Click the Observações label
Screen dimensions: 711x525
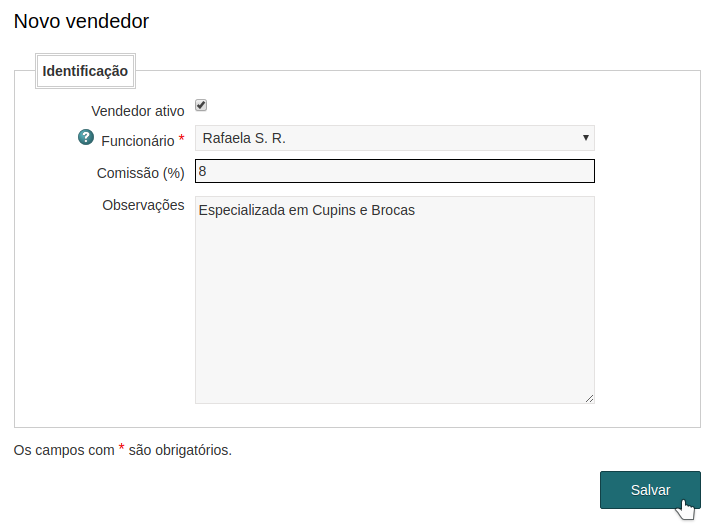143,205
